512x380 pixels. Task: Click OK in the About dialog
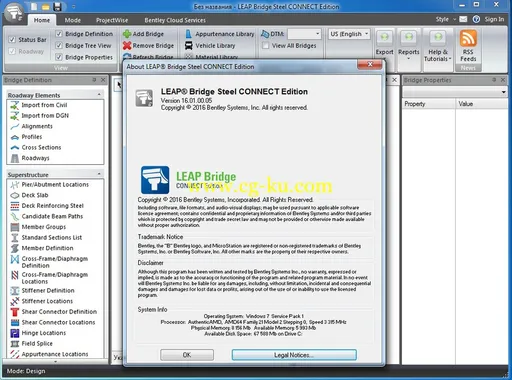point(187,355)
